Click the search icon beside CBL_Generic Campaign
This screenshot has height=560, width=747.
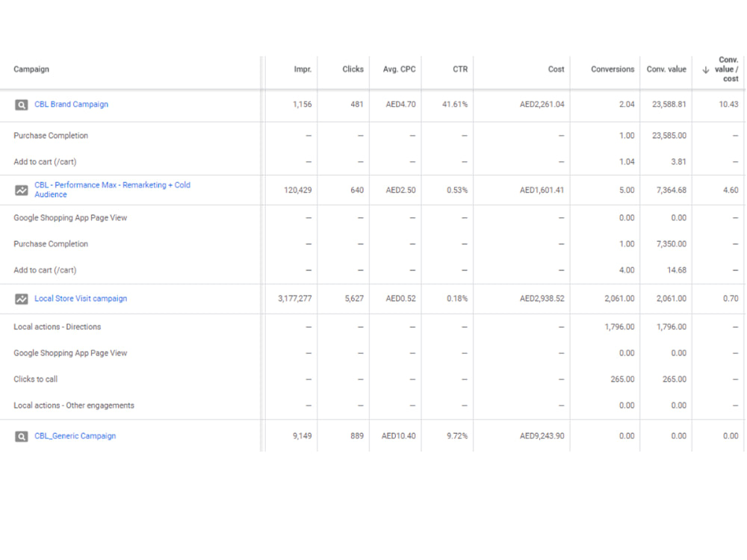coord(22,436)
